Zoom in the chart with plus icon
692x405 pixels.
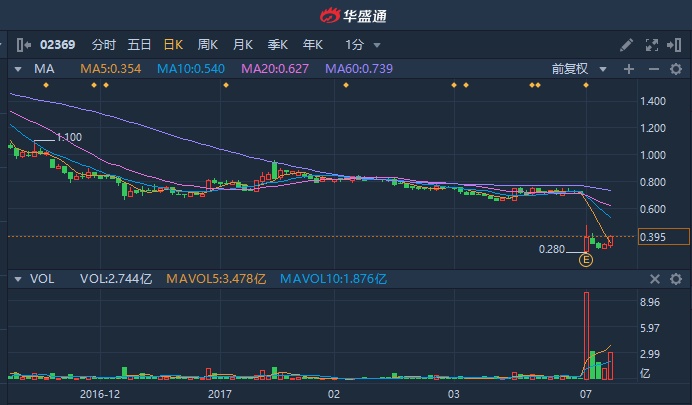click(x=629, y=69)
